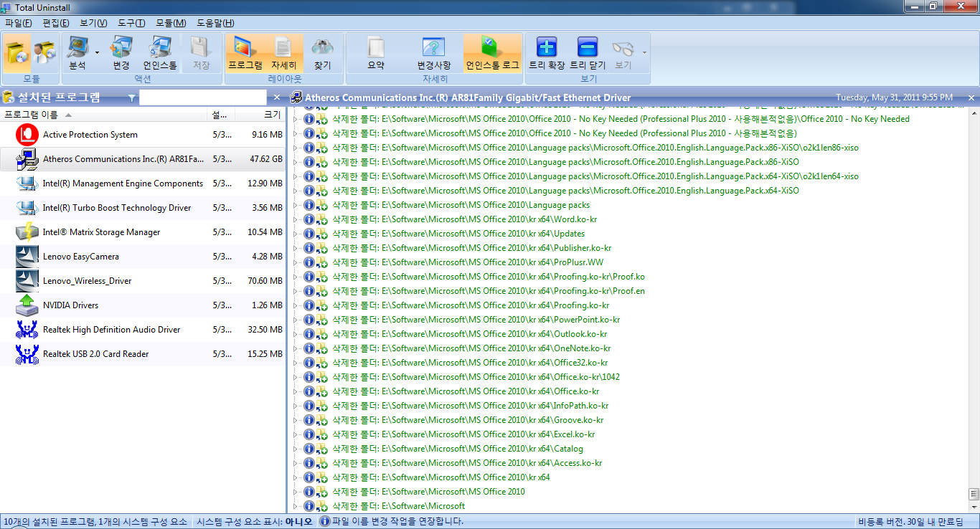
Task: Select Atheros Communications AR81Fa... program row
Action: (x=143, y=159)
